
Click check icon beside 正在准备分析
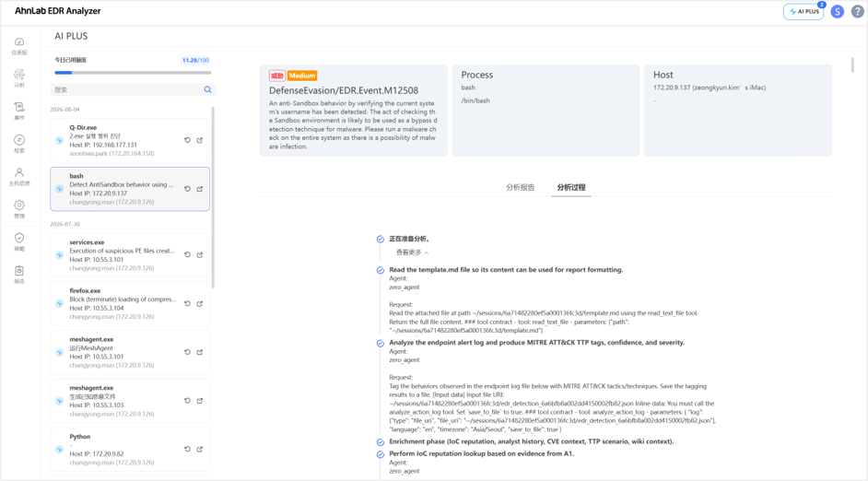coord(381,239)
